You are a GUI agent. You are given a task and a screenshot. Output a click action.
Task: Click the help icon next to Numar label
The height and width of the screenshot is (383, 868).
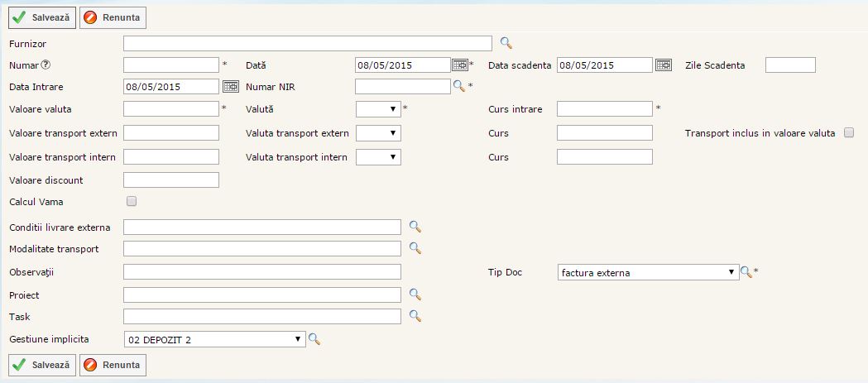(x=46, y=65)
